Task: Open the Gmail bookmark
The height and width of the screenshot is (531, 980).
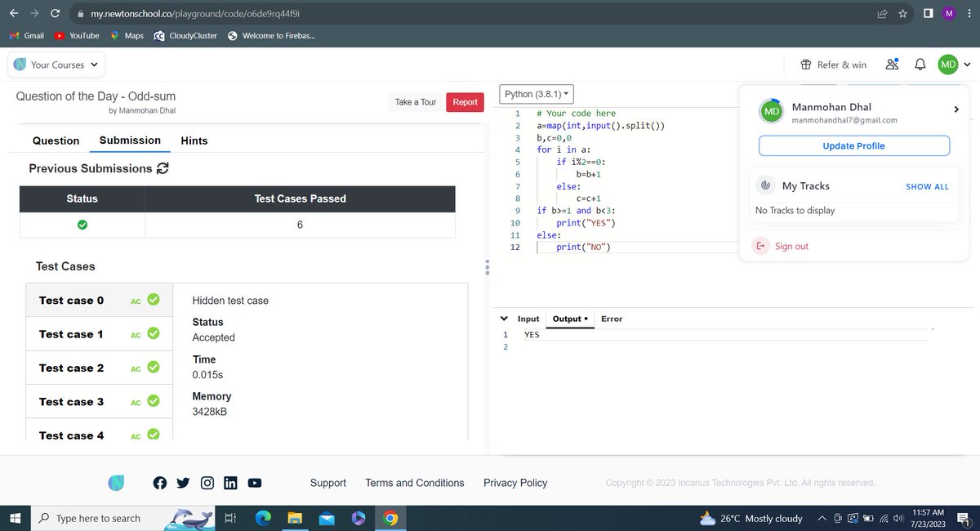Action: pos(26,36)
